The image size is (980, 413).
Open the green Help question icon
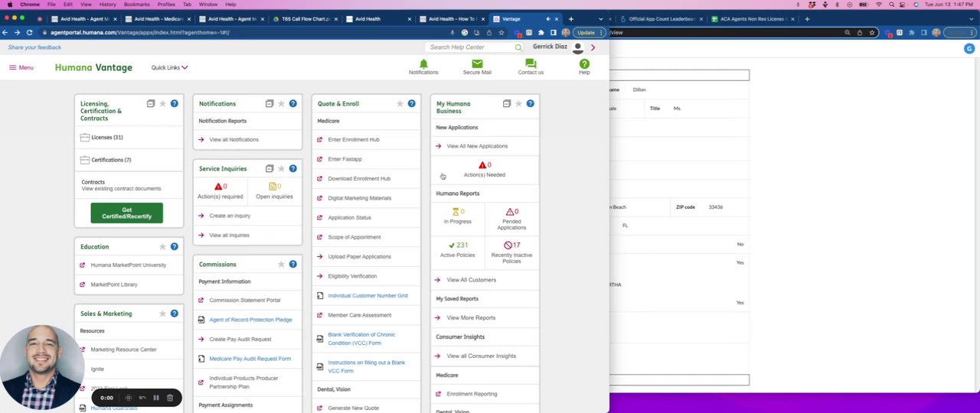[584, 63]
